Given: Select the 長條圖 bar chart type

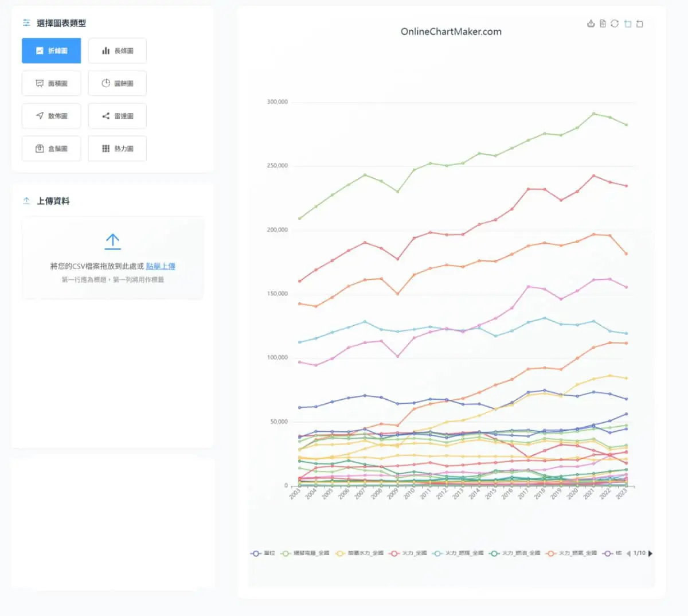Looking at the screenshot, I should (117, 50).
